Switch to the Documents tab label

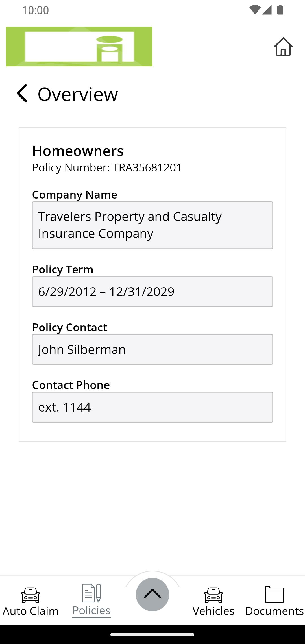(x=274, y=611)
